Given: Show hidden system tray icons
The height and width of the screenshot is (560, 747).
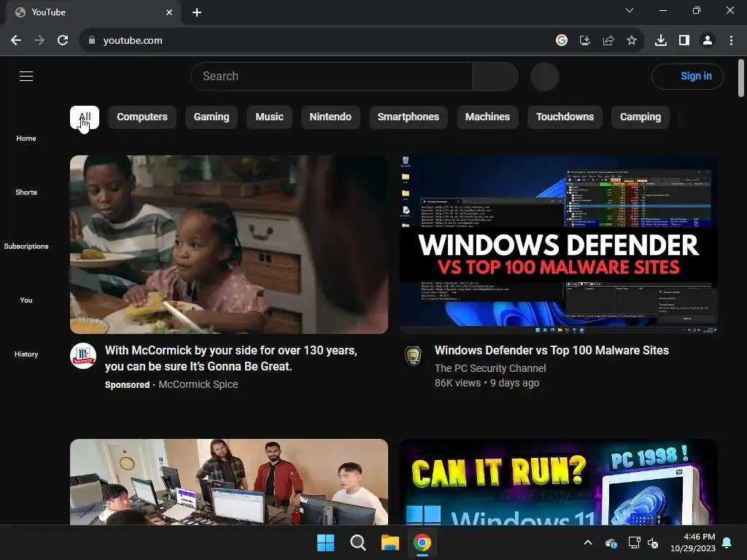Looking at the screenshot, I should [x=588, y=542].
